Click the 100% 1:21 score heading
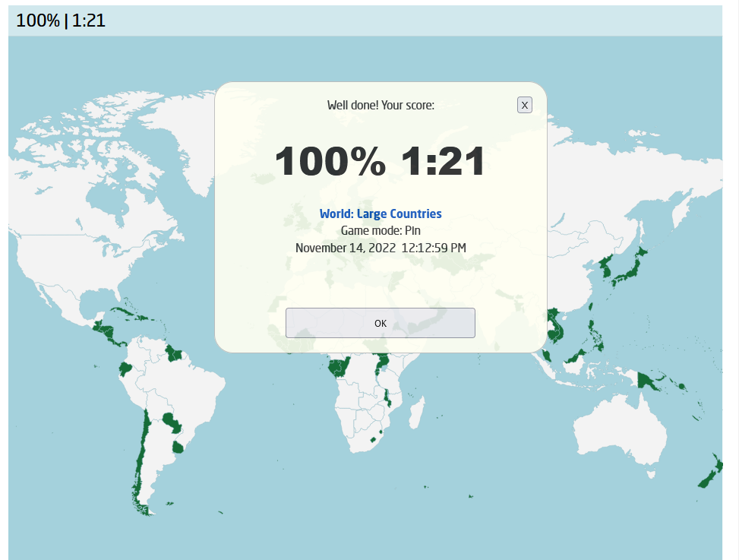Viewport: 739px width, 560px height. 380,161
